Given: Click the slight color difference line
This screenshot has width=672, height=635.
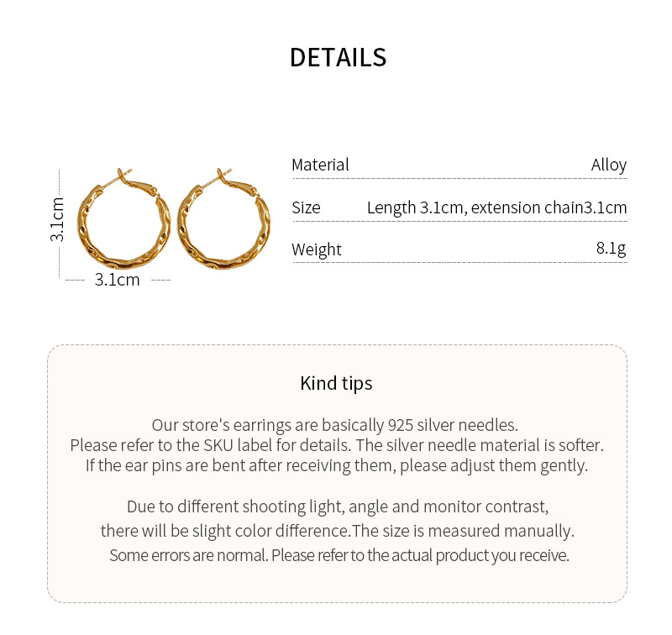Looking at the screenshot, I should [337, 531].
